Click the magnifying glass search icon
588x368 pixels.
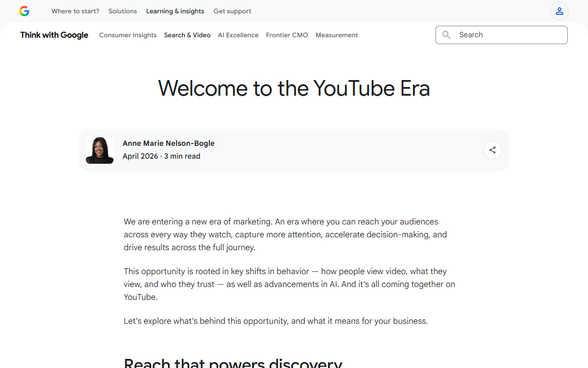tap(446, 35)
